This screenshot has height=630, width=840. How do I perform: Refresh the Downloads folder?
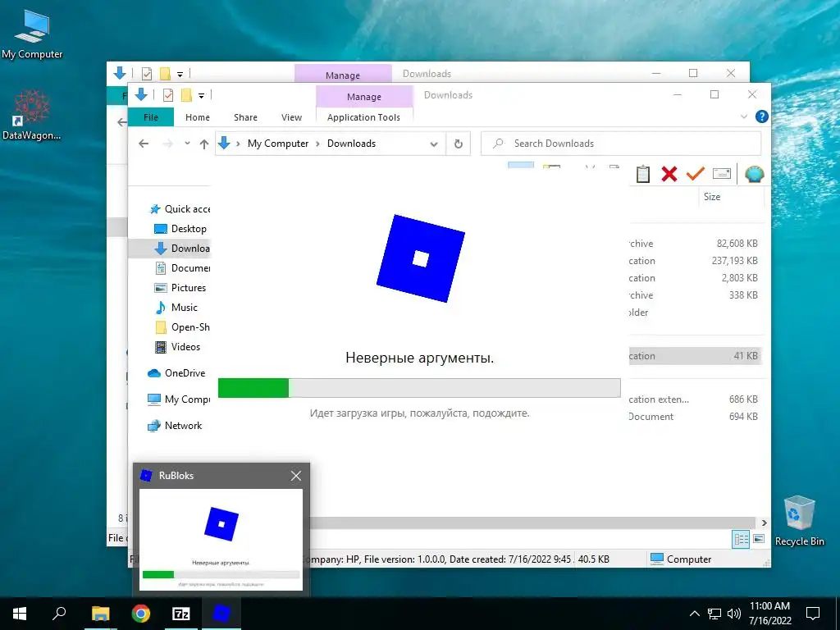[x=458, y=144]
